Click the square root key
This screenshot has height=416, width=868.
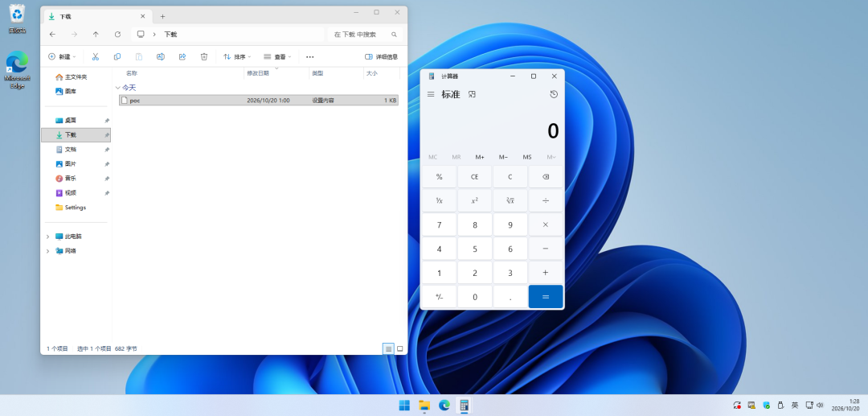[x=510, y=200]
